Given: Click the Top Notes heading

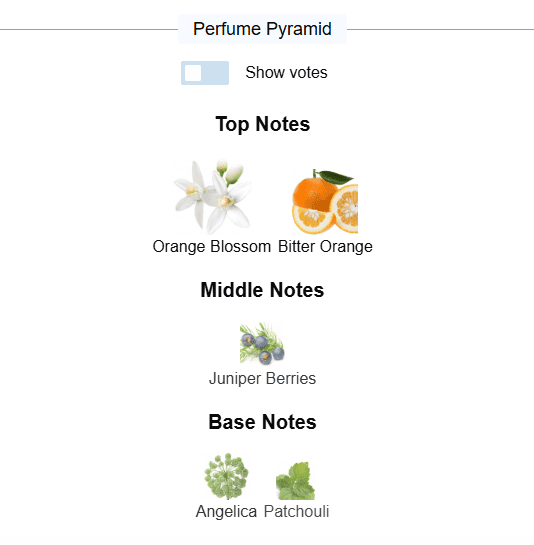Looking at the screenshot, I should (x=262, y=124).
